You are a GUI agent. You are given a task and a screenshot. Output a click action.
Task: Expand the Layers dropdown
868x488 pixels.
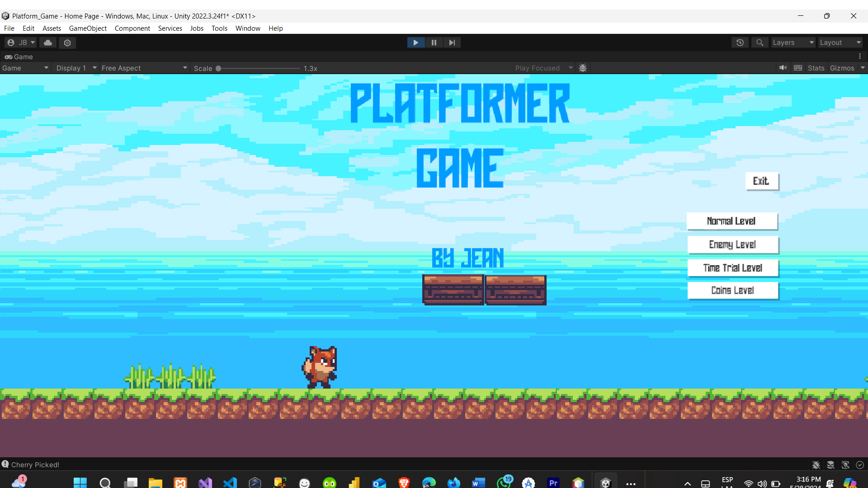coord(793,42)
